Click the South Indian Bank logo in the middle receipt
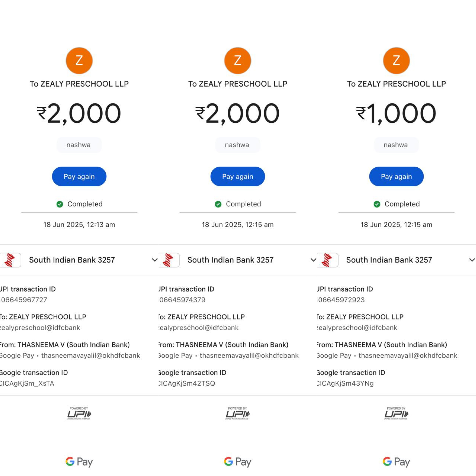This screenshot has height=476, width=476. coord(169,260)
